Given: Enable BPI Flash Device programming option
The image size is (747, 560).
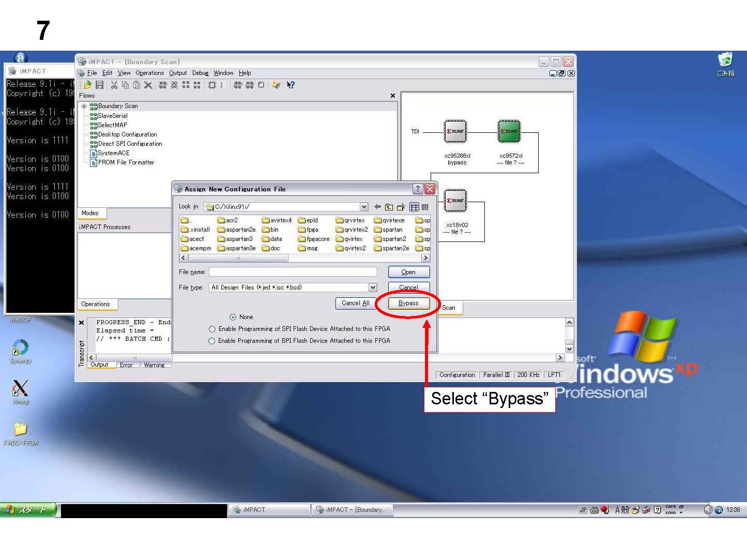Looking at the screenshot, I should tap(299, 341).
